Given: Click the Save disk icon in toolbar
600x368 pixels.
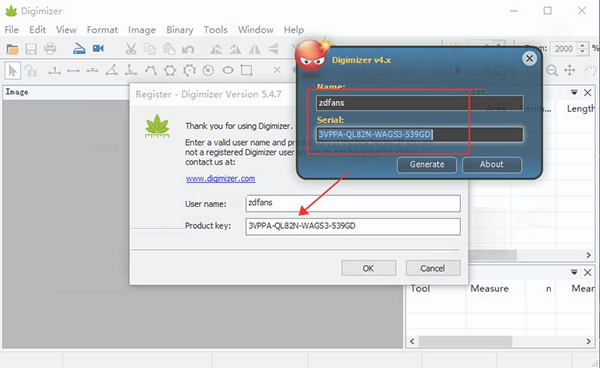Looking at the screenshot, I should pos(31,49).
